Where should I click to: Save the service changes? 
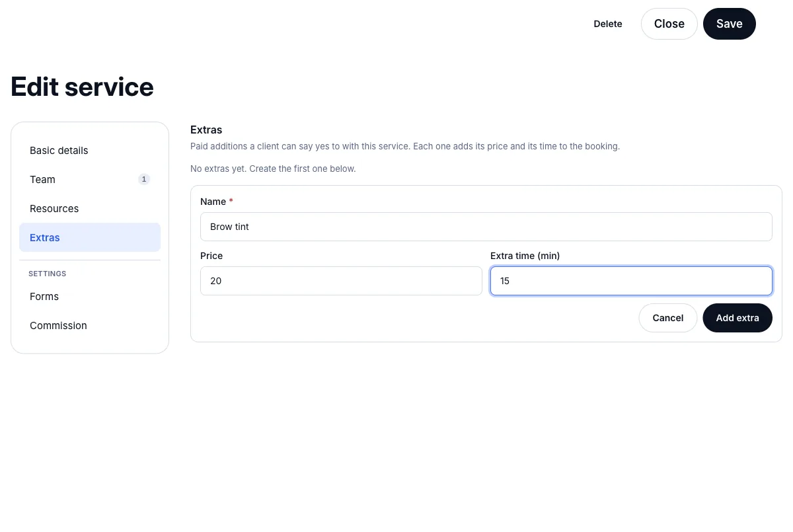point(729,24)
